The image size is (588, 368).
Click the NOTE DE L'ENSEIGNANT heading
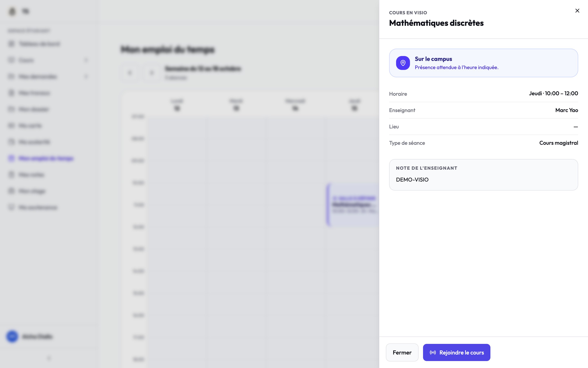click(x=427, y=168)
